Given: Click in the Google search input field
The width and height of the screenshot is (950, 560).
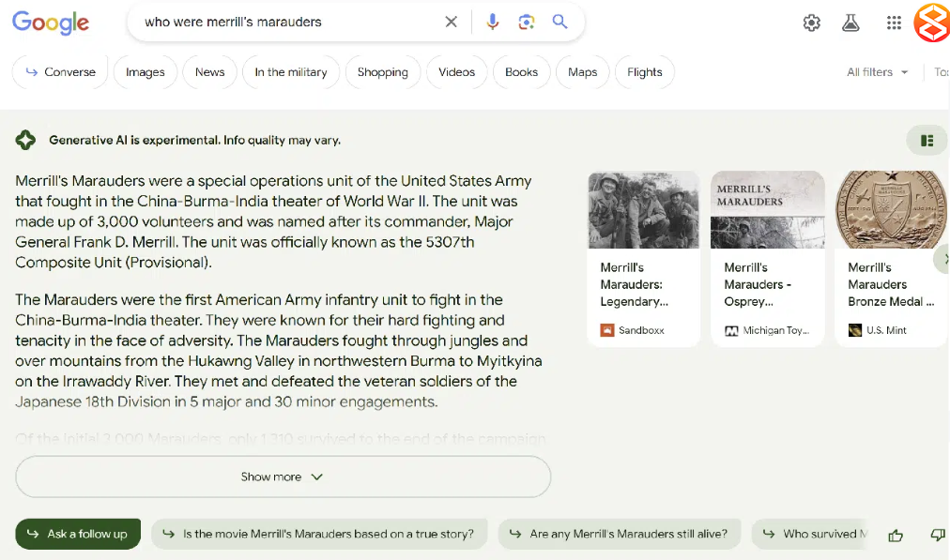Looking at the screenshot, I should pyautogui.click(x=282, y=23).
